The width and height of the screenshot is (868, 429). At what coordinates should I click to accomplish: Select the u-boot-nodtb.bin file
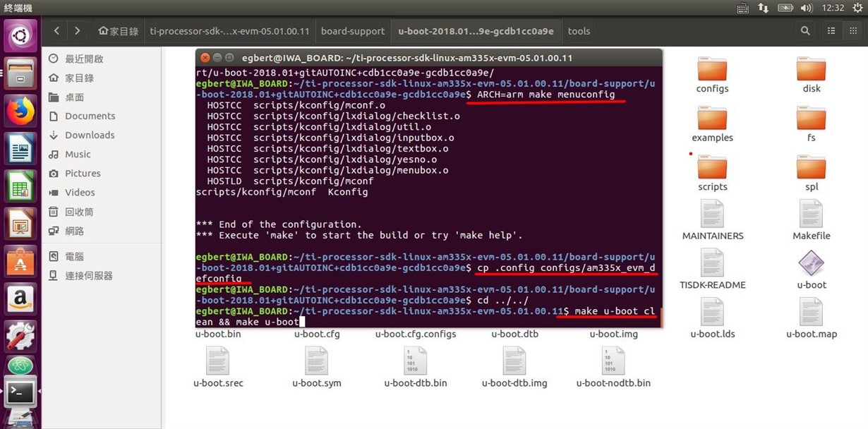click(613, 368)
